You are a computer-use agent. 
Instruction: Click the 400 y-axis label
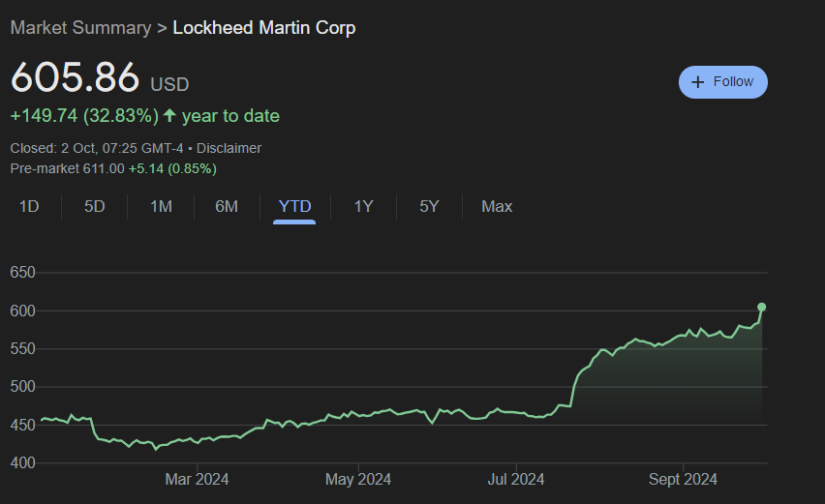click(22, 463)
